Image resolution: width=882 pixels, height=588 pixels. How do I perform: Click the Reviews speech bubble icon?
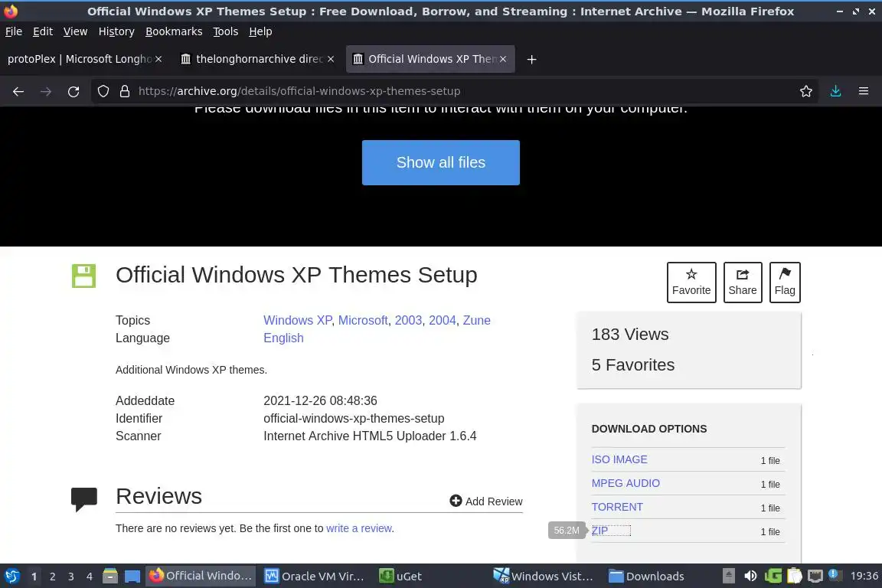83,499
